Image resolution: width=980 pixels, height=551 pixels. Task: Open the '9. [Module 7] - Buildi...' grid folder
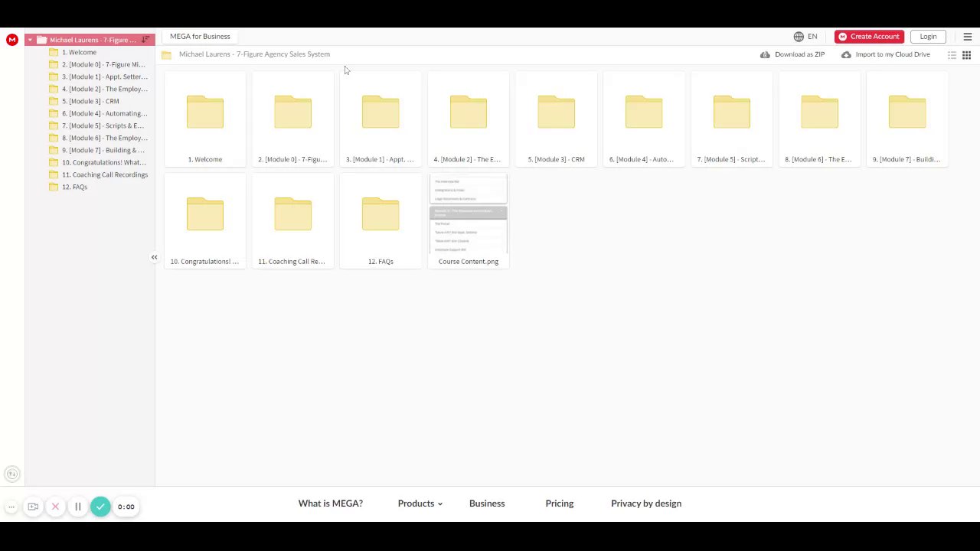point(907,119)
